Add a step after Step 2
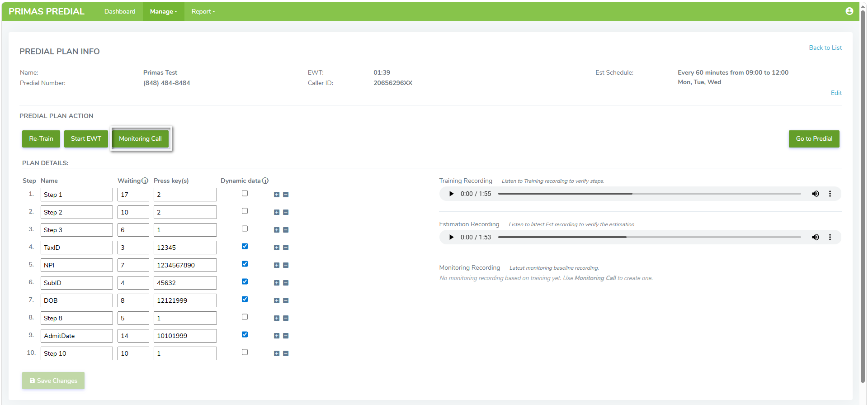 pos(277,212)
